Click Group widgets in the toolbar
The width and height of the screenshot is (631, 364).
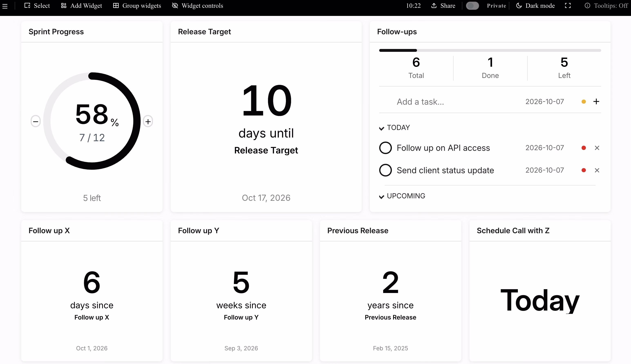[137, 6]
